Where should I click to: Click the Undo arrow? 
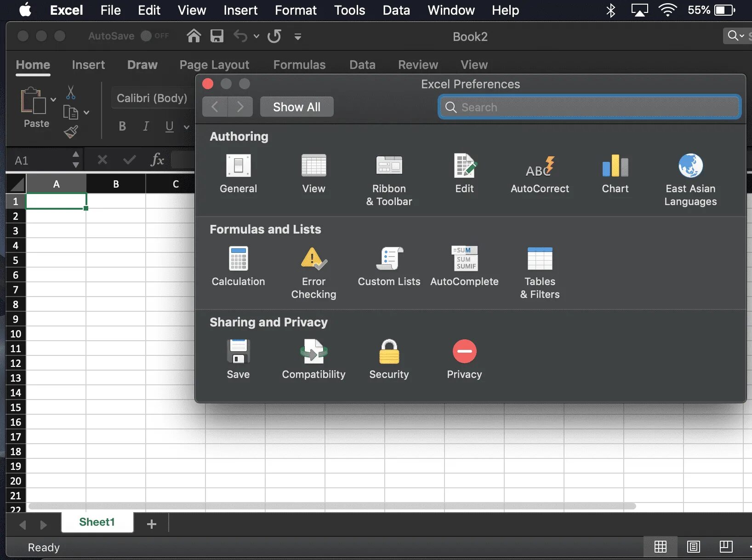[x=240, y=36]
